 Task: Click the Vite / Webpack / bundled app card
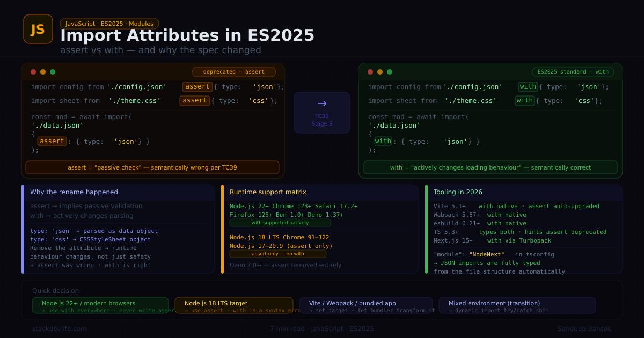click(x=367, y=306)
